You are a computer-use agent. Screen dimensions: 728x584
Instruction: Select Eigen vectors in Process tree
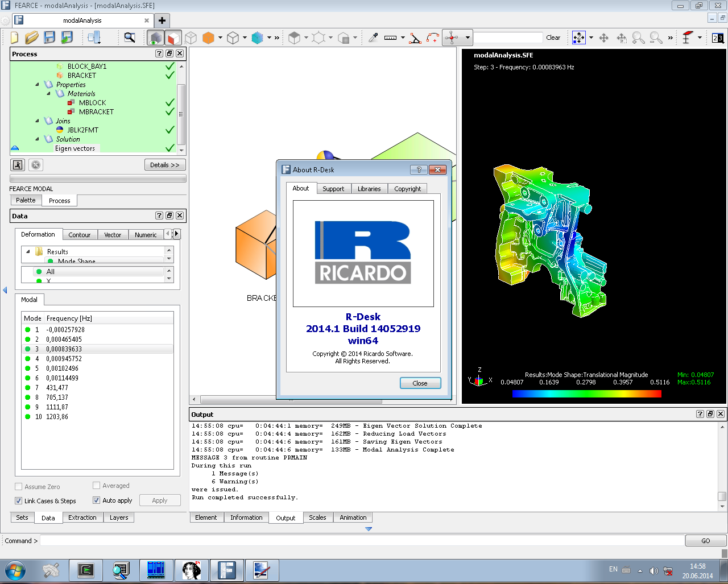click(x=75, y=148)
